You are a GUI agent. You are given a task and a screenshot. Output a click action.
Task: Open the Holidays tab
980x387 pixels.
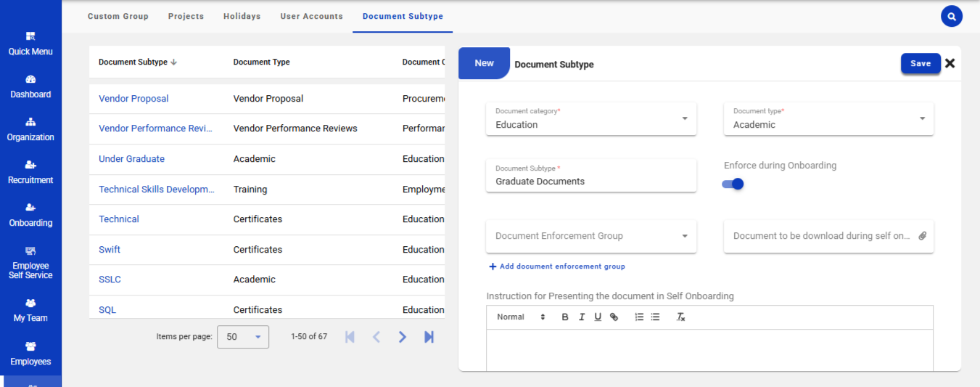coord(242,16)
